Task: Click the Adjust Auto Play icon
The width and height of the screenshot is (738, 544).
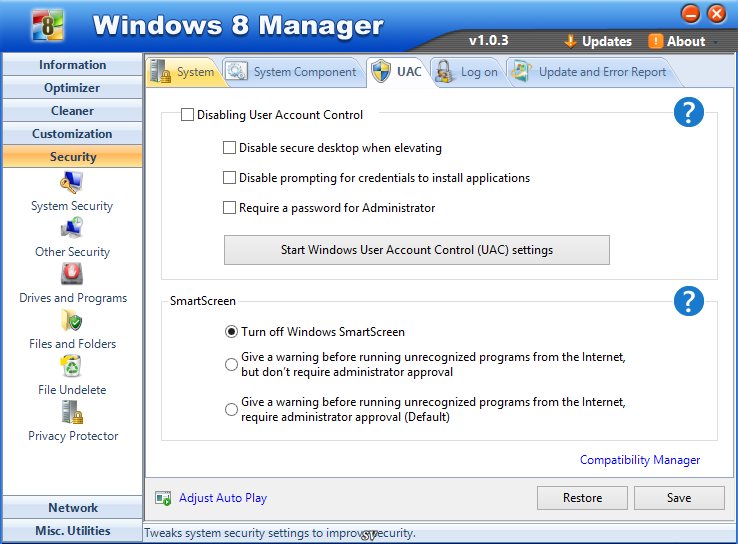Action: point(163,498)
